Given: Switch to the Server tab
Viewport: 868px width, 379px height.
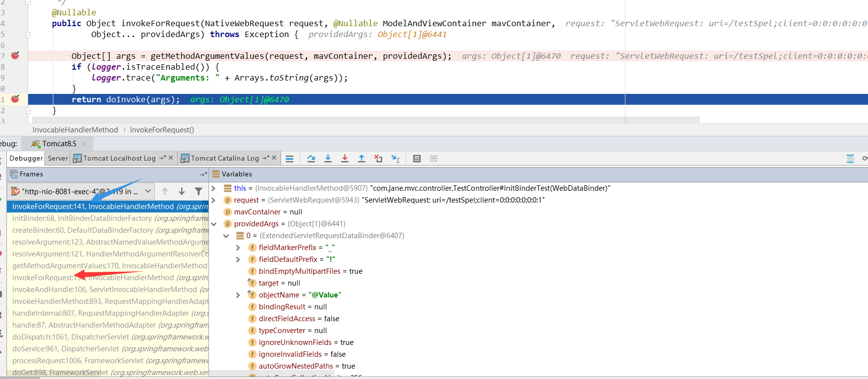Looking at the screenshot, I should 58,158.
